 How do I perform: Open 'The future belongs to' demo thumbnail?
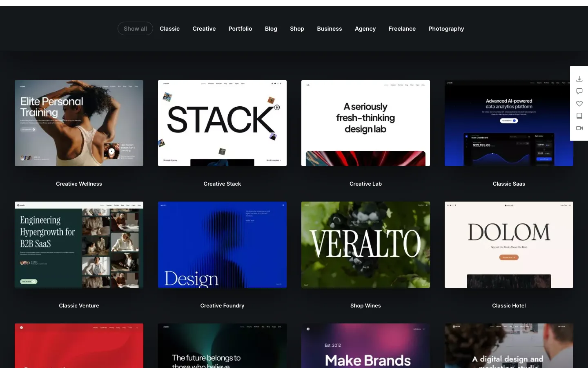coord(222,346)
